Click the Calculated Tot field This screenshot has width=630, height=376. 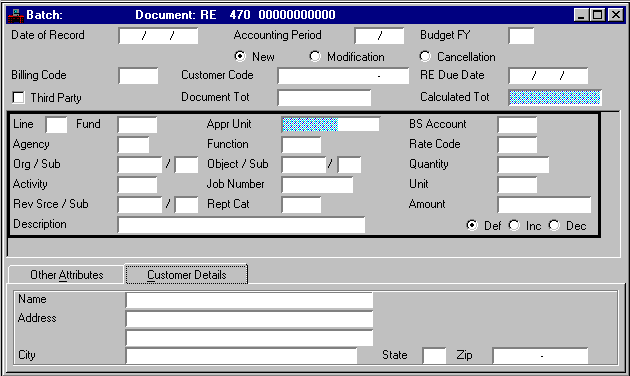[x=555, y=98]
